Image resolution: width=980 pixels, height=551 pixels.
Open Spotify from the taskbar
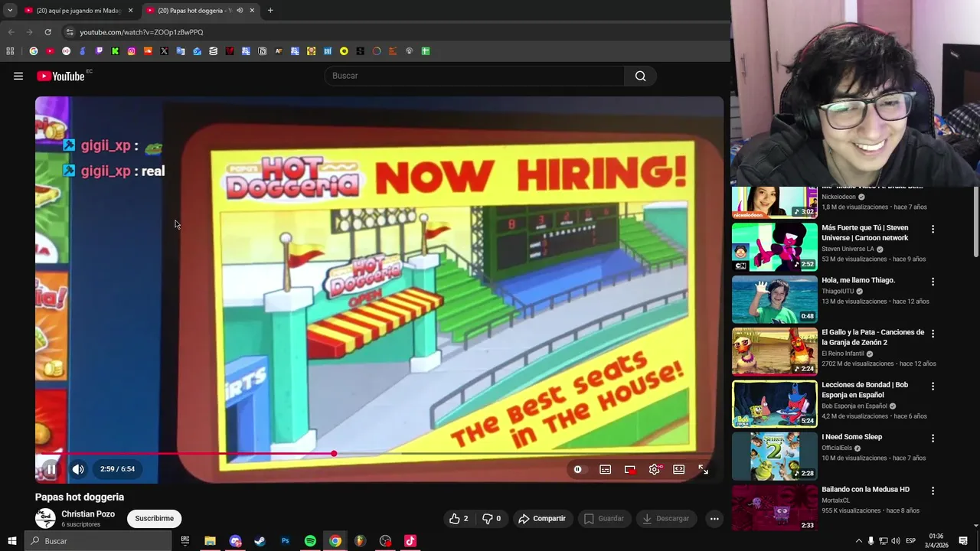coord(310,541)
